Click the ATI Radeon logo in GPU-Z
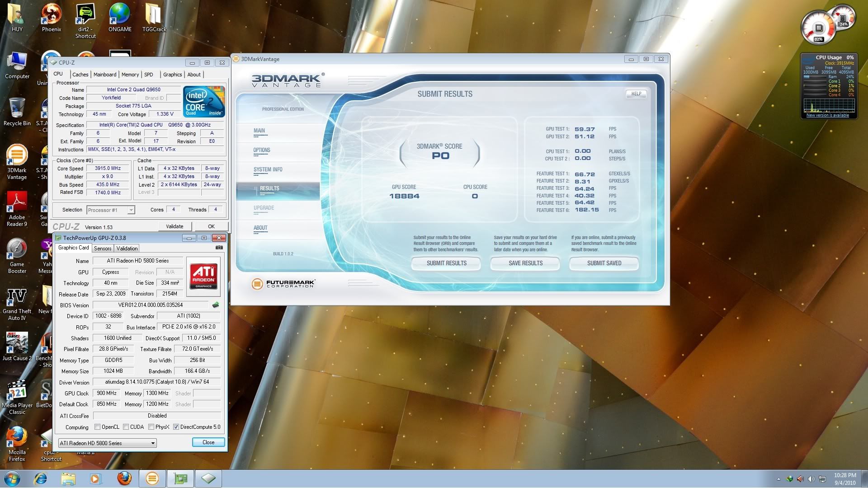The height and width of the screenshot is (488, 868). (x=203, y=277)
